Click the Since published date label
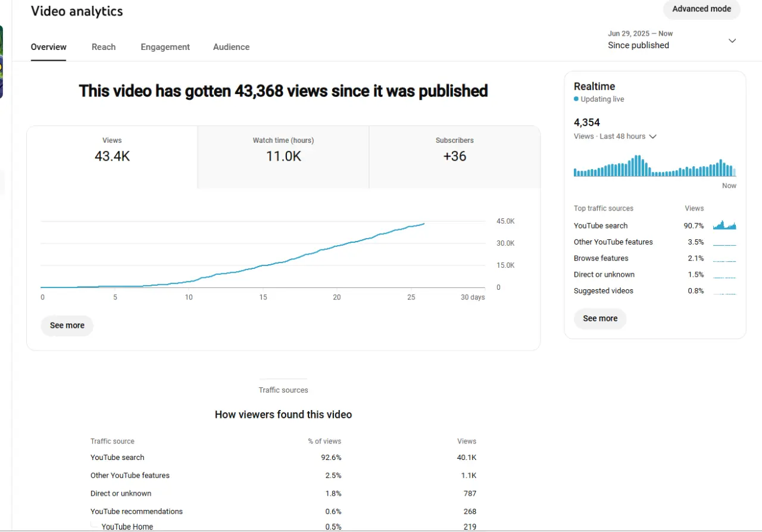Viewport: 762px width, 532px height. pos(638,45)
